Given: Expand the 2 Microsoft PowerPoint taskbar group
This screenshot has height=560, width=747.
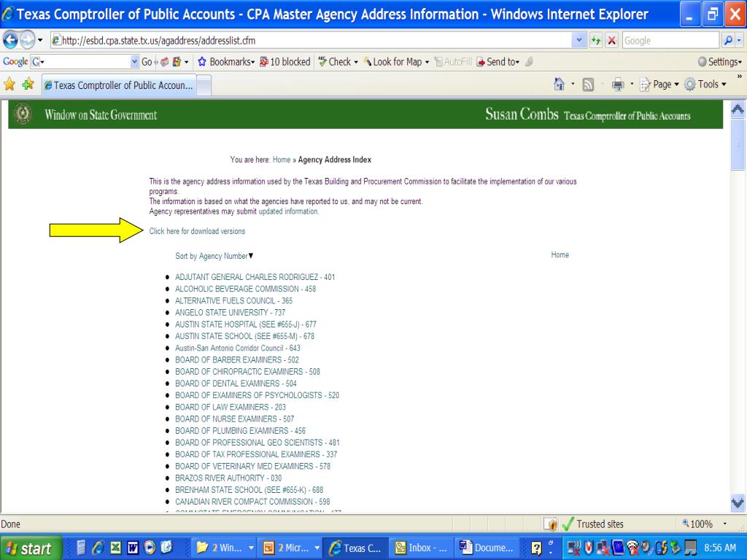Looking at the screenshot, I should (x=290, y=548).
